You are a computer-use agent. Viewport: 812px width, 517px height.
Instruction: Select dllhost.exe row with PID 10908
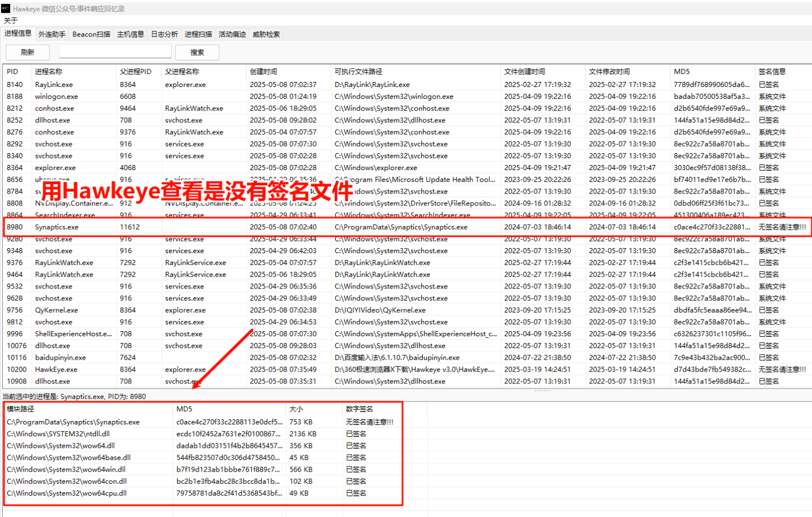click(407, 381)
